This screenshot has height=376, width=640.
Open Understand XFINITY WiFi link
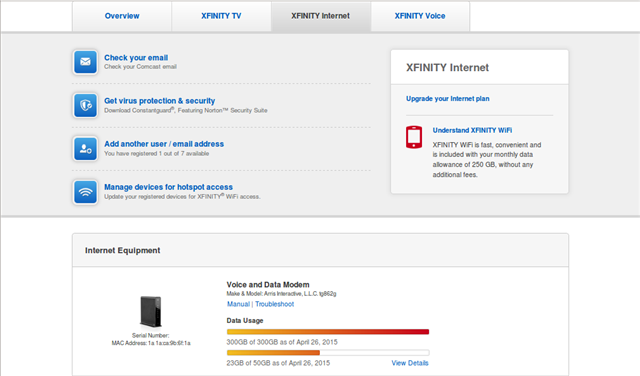pos(472,130)
